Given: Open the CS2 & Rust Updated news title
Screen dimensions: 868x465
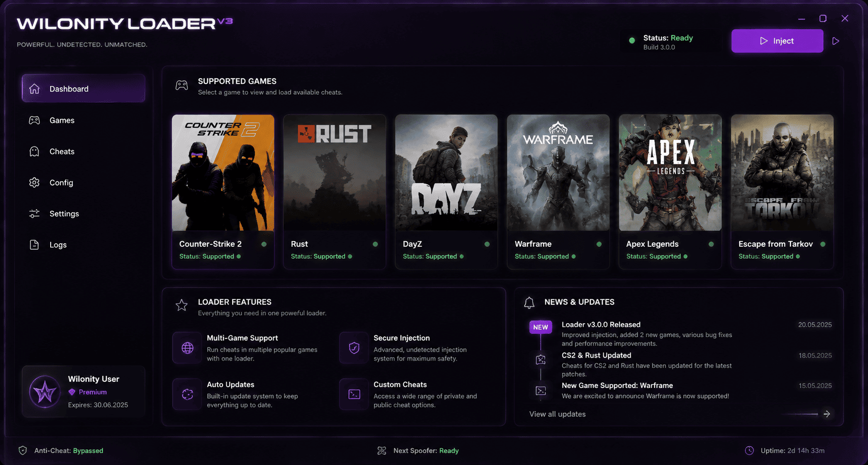Looking at the screenshot, I should (596, 355).
